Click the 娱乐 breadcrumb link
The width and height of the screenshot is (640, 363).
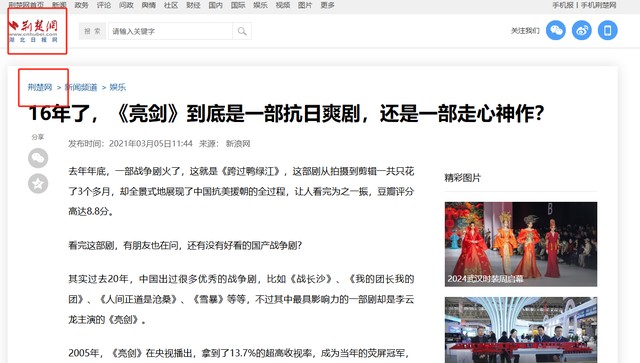tap(118, 87)
